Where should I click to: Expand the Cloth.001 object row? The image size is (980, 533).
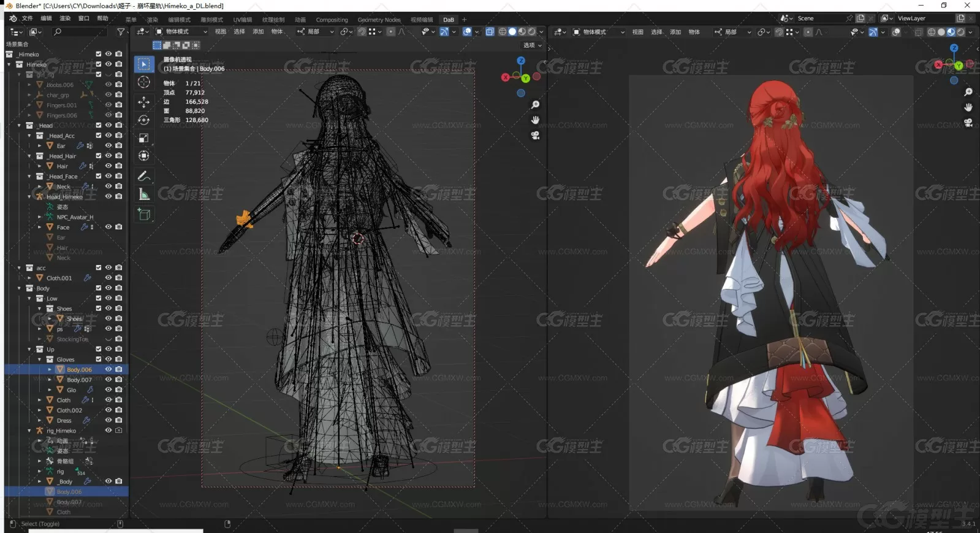coord(29,278)
